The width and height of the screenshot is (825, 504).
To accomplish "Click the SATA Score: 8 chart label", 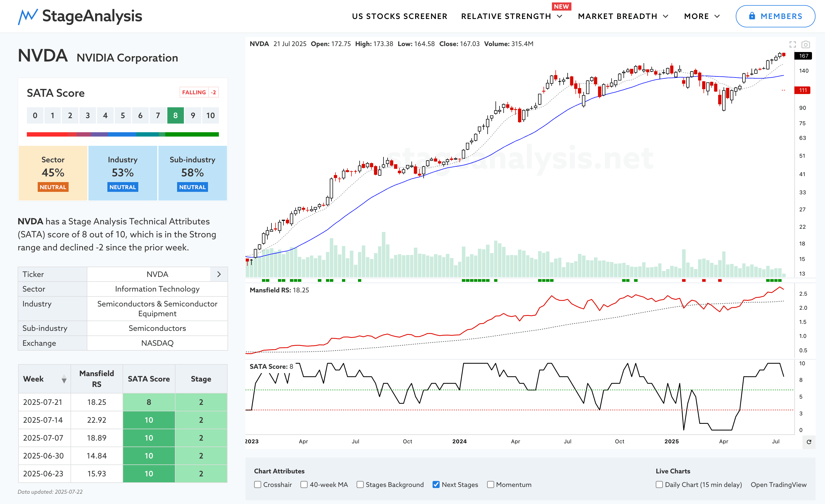I will point(271,367).
